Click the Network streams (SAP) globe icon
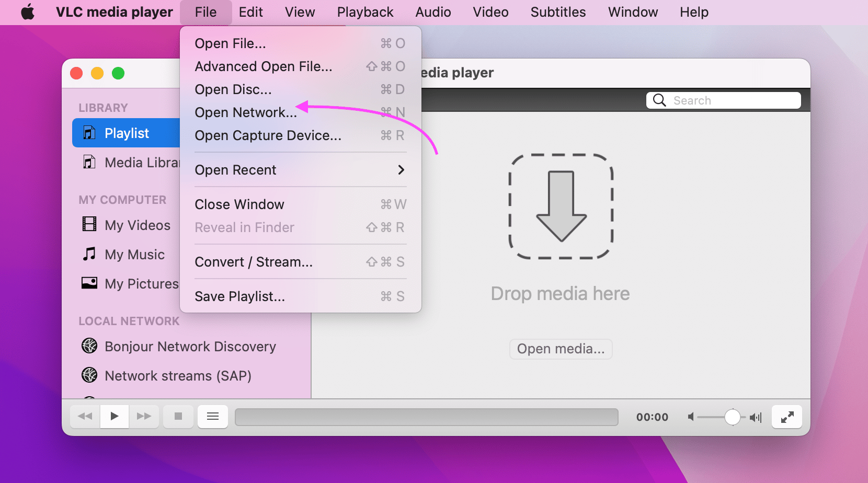Screen dimensions: 868x483 tap(89, 375)
